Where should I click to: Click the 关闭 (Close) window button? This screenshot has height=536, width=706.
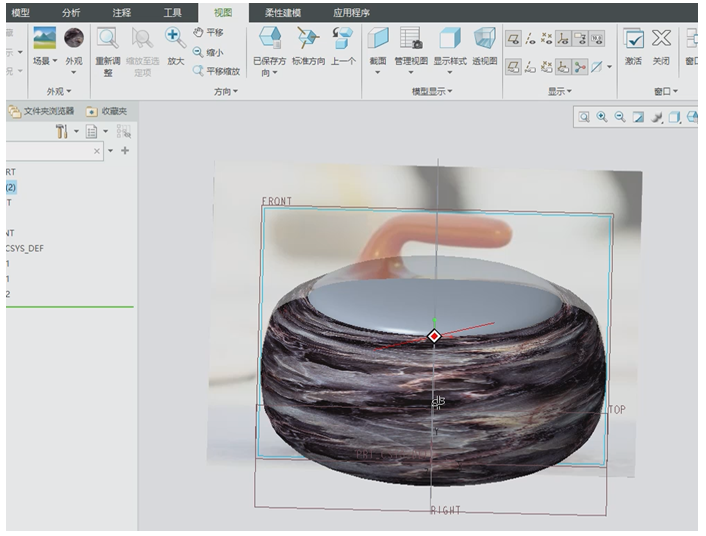point(661,40)
